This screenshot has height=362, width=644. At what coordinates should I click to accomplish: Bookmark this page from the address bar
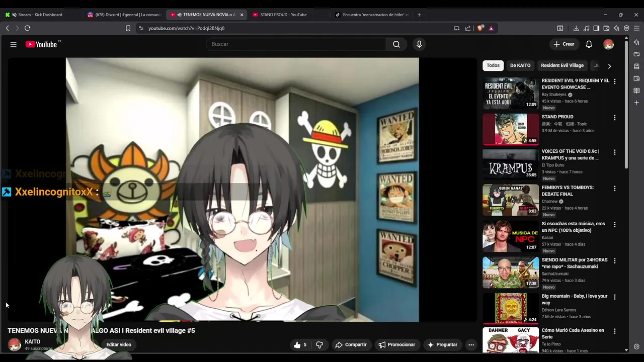128,28
